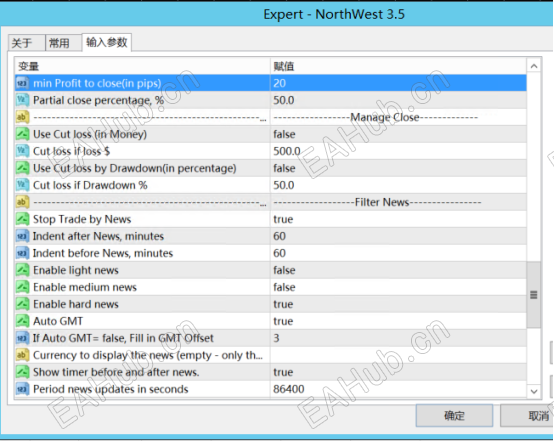Select the 'Period news updates in seconds' variable name
Image resolution: width=554 pixels, height=442 pixels.
click(x=111, y=389)
